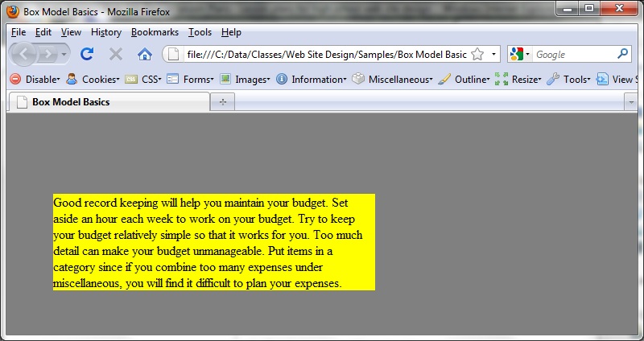Open a new tab with plus button

(223, 102)
